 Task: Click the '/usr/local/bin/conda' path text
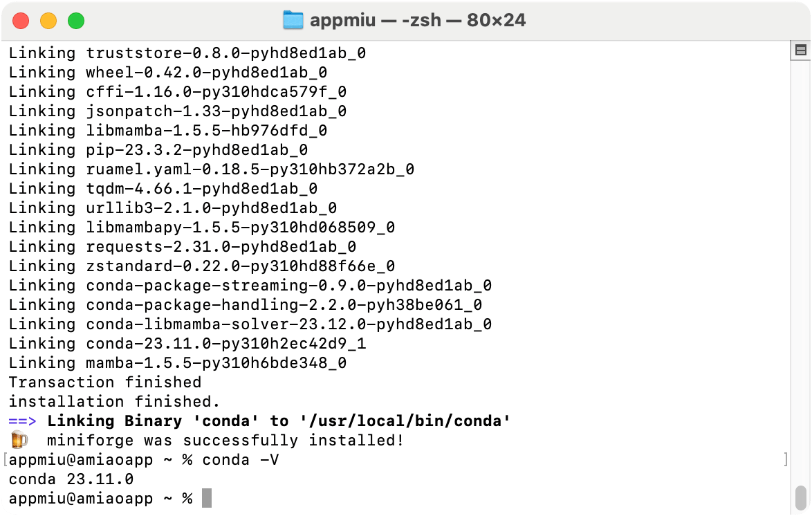[405, 421]
